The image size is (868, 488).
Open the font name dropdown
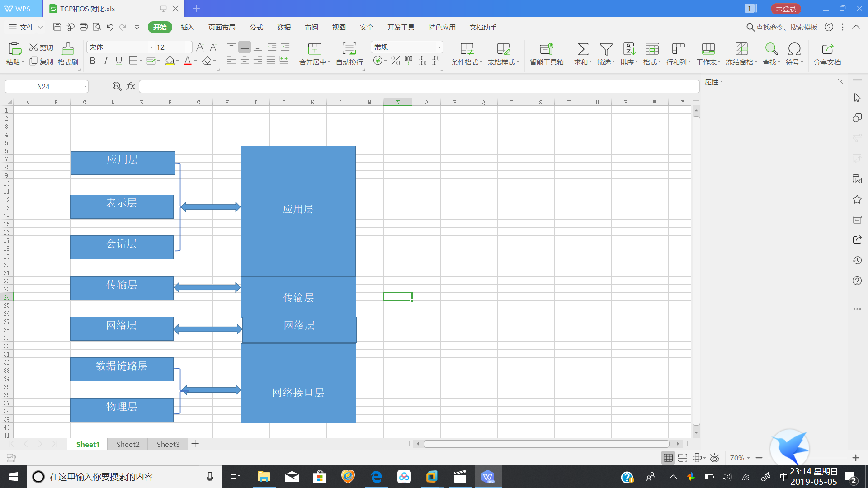coord(151,47)
